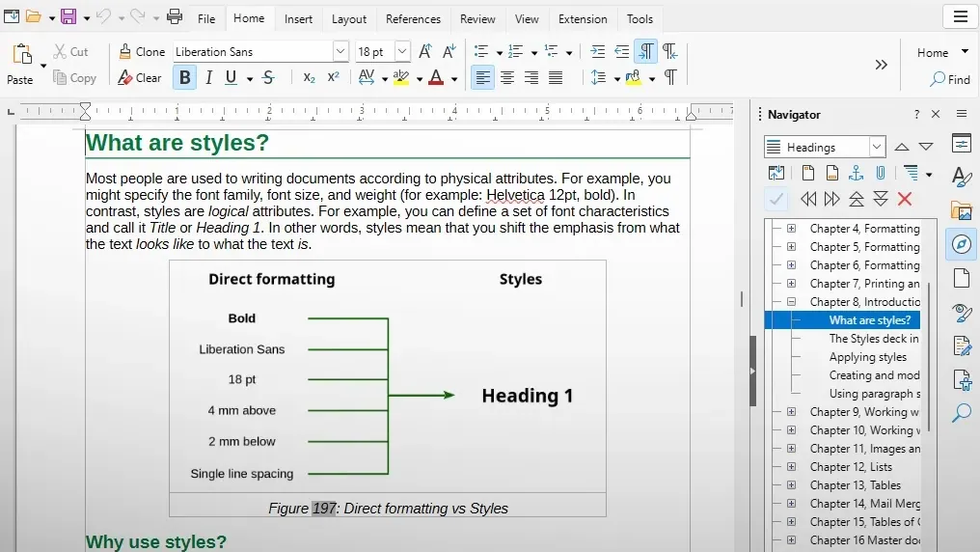This screenshot has width=980, height=552.
Task: Click Decrease font size icon
Action: pyautogui.click(x=449, y=51)
